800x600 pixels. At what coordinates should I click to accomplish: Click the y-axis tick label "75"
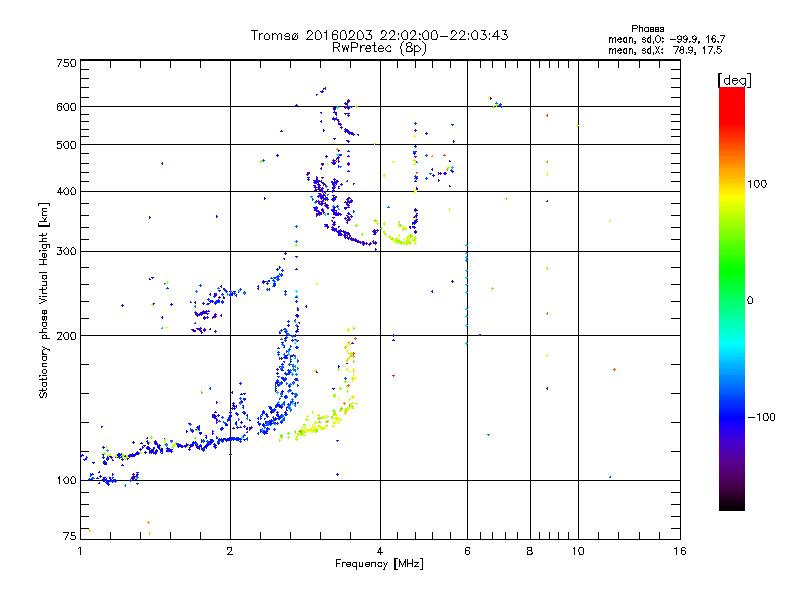[70, 536]
